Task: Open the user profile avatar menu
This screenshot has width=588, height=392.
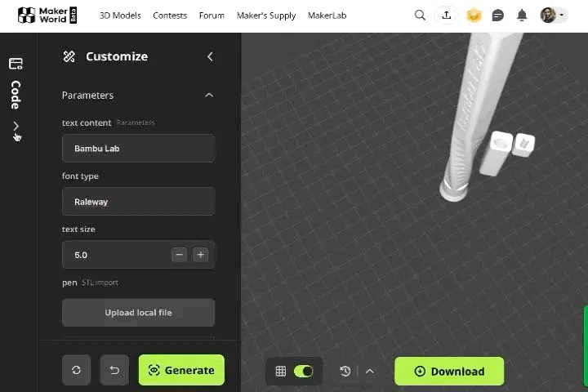Action: click(x=553, y=15)
